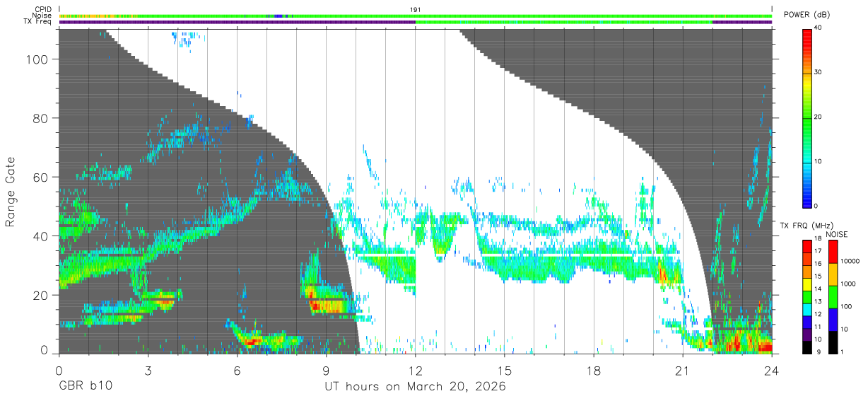The width and height of the screenshot is (868, 401).
Task: Pick the cyan segment of the TX FRQ colorbar
Action: 807,310
